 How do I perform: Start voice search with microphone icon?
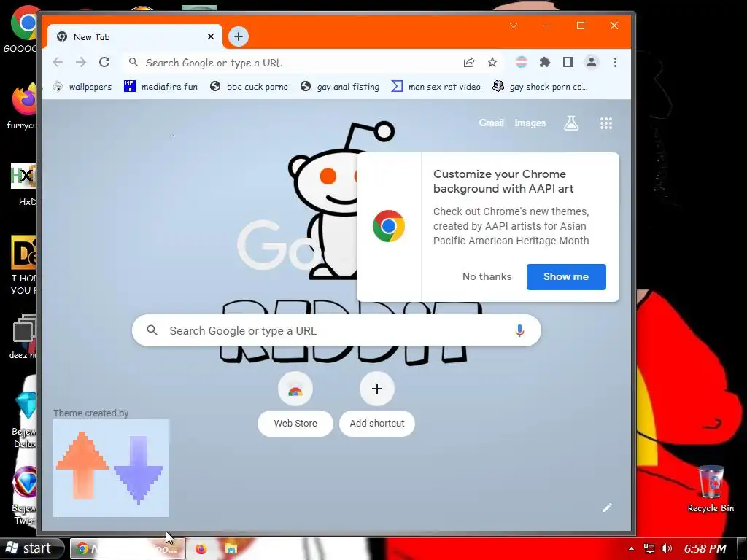click(519, 330)
